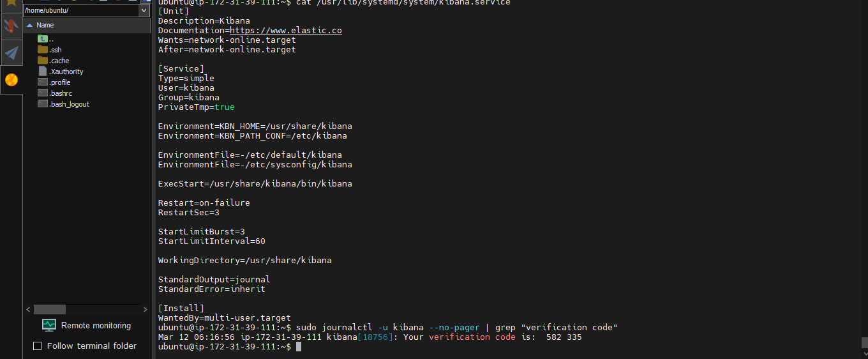
Task: Click the .ssh folder icon
Action: point(43,50)
